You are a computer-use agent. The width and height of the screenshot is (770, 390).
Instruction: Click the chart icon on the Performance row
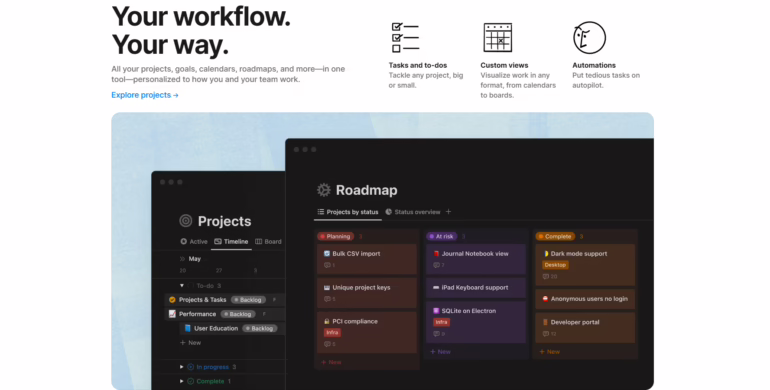pos(172,314)
